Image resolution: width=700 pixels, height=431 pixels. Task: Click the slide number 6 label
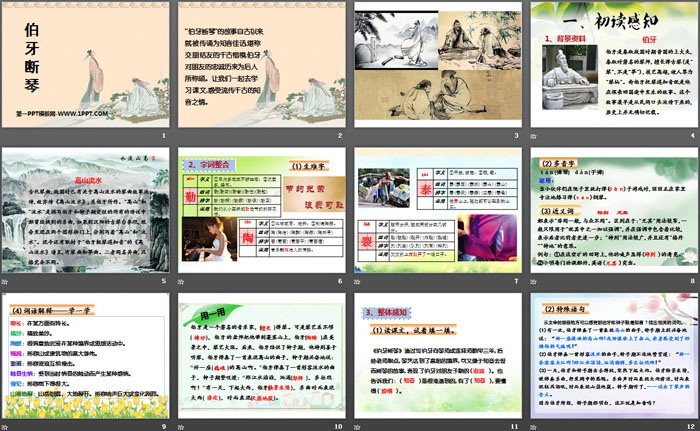338,280
